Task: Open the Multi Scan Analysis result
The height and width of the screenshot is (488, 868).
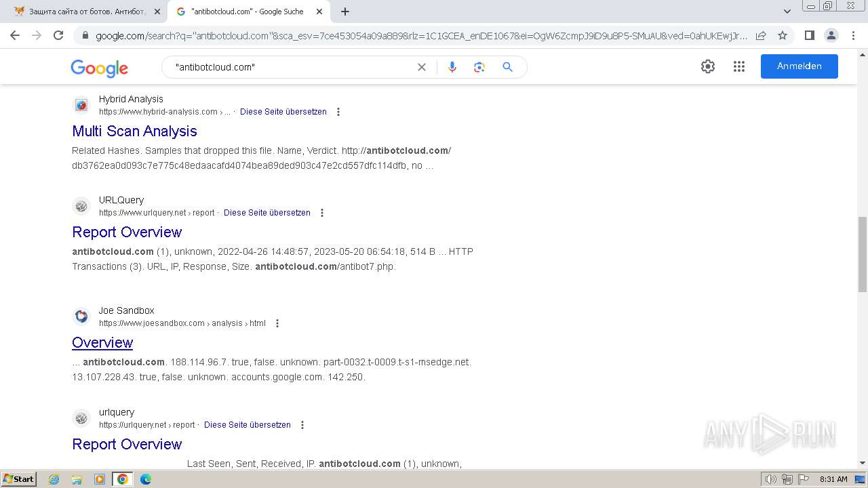Action: [x=134, y=131]
